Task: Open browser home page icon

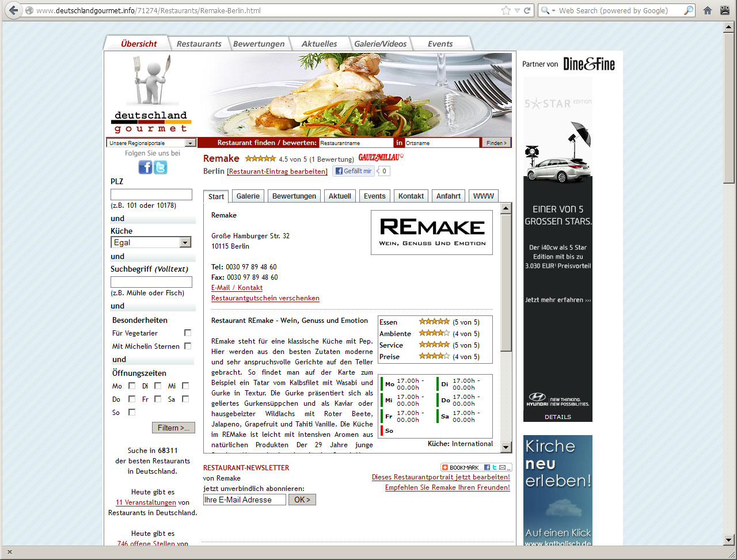Action: tap(708, 10)
